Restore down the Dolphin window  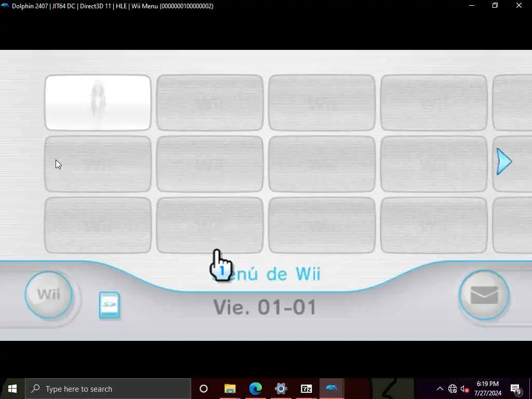[x=495, y=5]
